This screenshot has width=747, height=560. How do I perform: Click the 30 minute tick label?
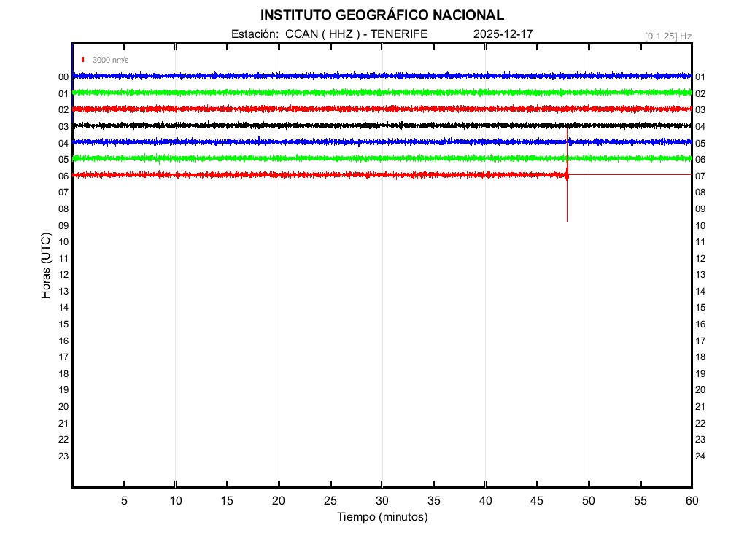382,501
